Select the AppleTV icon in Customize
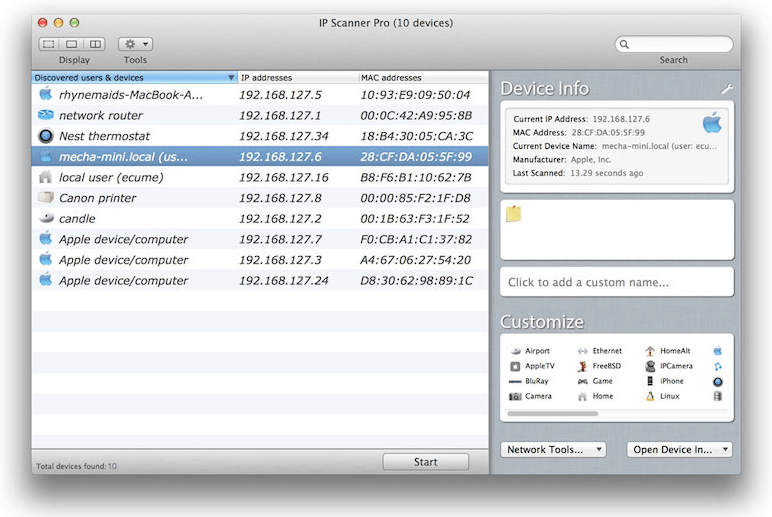The image size is (772, 517). 515,366
